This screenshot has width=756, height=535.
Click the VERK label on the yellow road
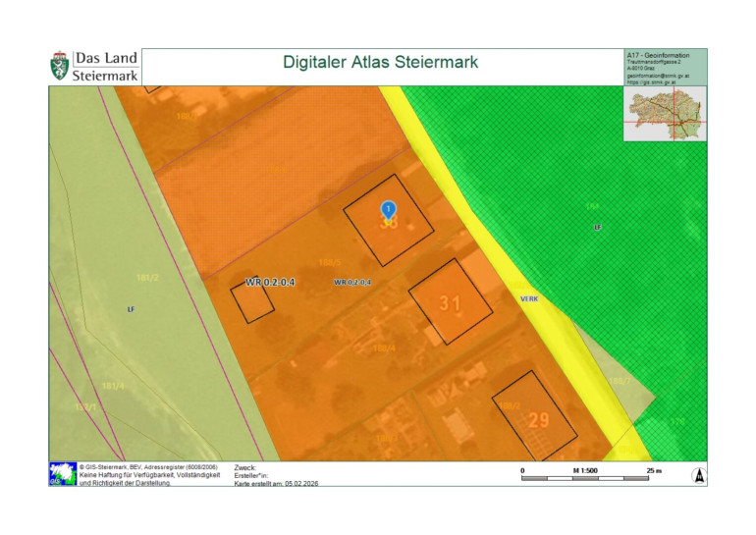click(529, 298)
